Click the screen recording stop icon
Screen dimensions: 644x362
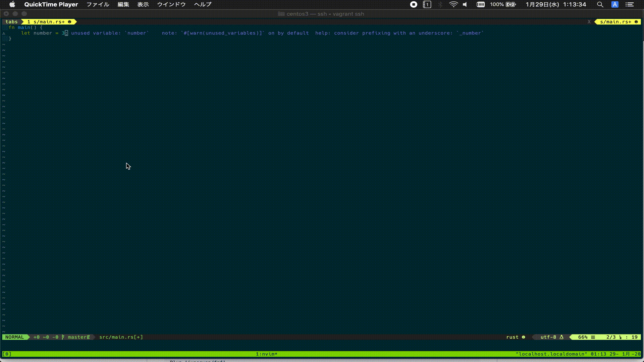click(x=413, y=4)
